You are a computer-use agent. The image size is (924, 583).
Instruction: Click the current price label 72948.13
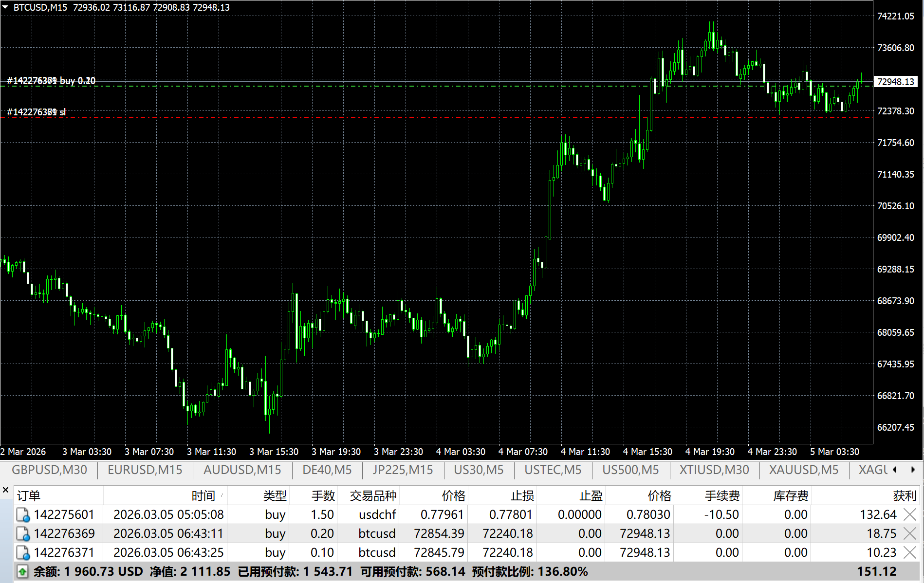(895, 82)
